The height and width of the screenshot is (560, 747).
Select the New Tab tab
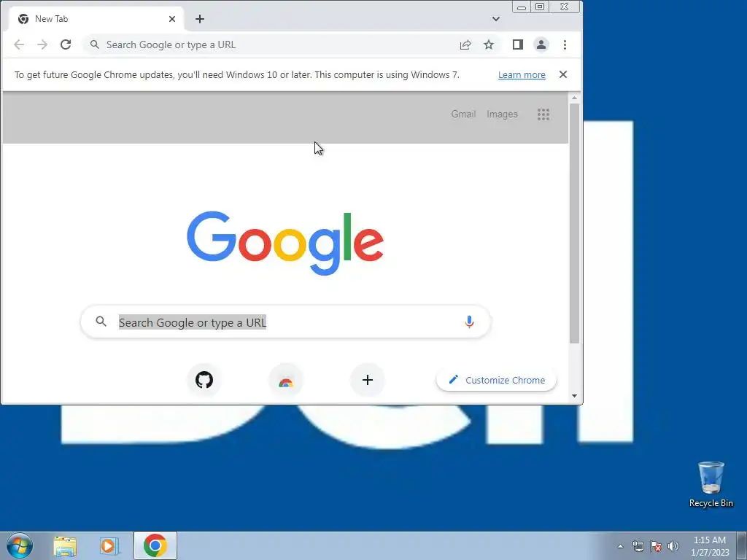tap(96, 19)
